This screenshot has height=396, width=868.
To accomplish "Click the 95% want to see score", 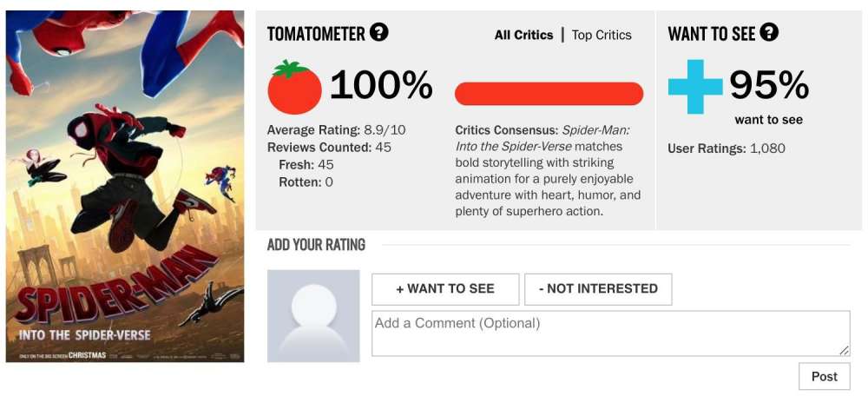I will pos(769,84).
